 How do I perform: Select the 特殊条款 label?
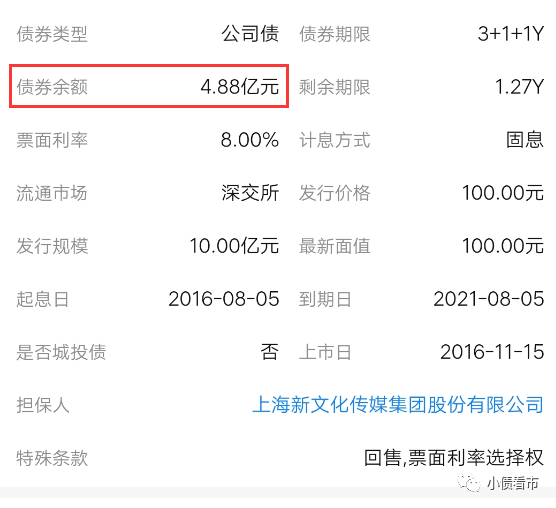click(x=52, y=458)
